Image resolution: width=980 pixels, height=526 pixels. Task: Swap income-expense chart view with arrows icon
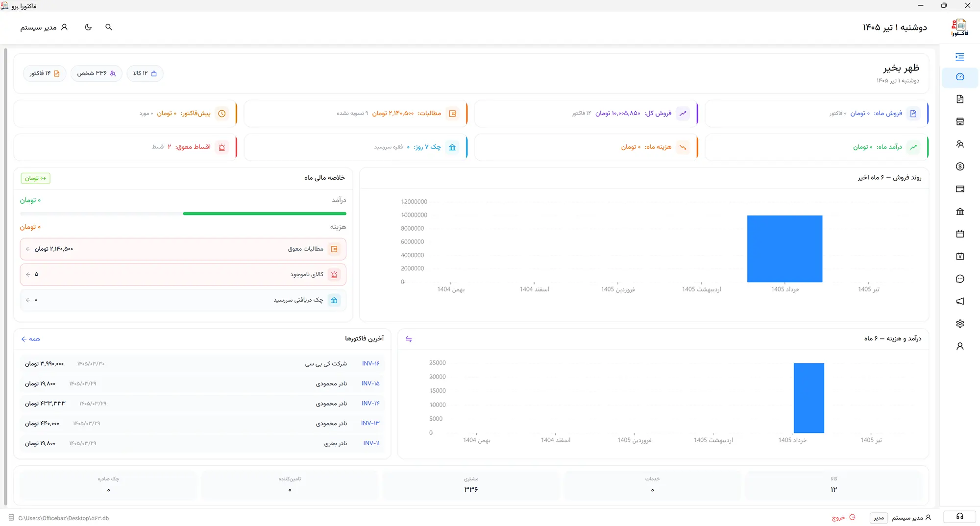(409, 339)
